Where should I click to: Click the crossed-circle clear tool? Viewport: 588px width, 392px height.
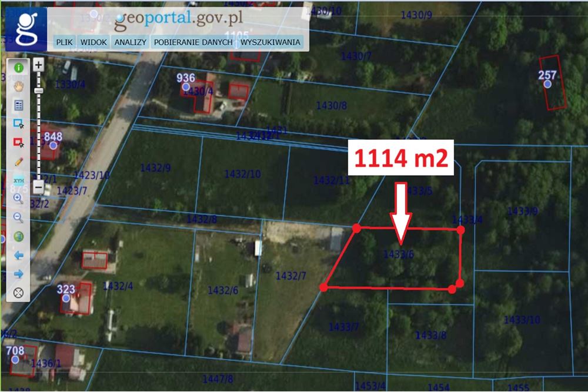[18, 292]
